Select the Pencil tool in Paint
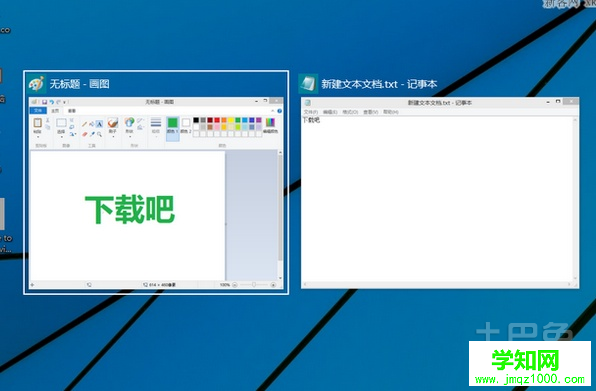This screenshot has width=596, height=391. [x=84, y=124]
